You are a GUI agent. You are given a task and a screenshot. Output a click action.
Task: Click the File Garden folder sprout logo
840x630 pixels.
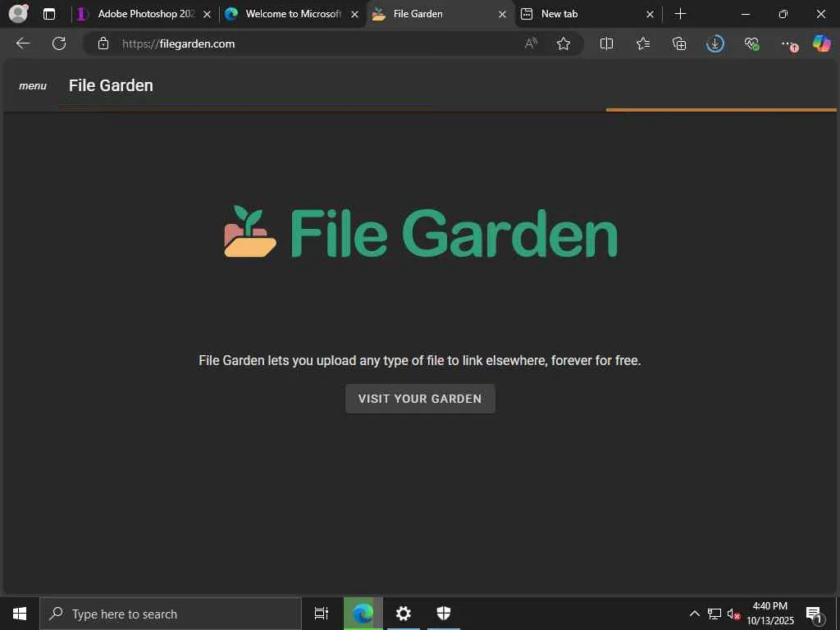point(250,231)
